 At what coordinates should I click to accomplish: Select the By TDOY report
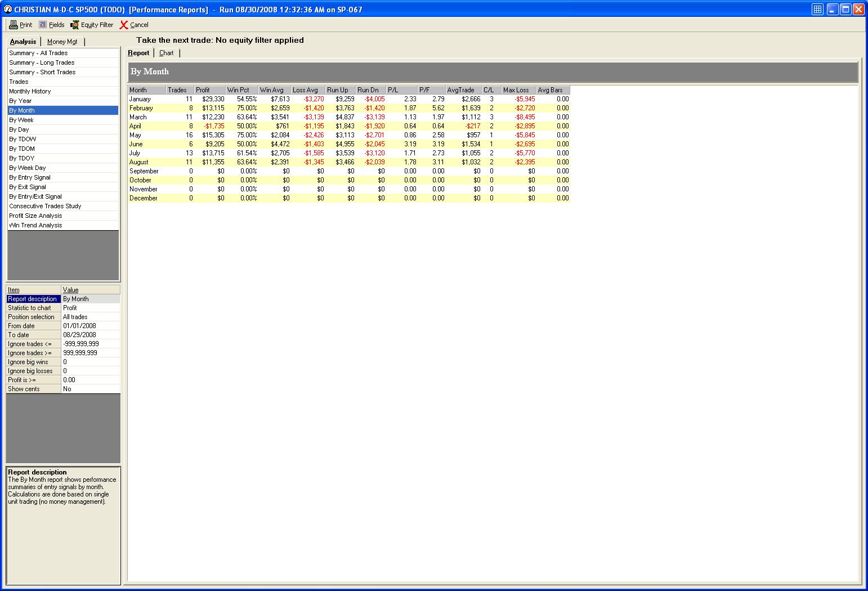[x=63, y=158]
